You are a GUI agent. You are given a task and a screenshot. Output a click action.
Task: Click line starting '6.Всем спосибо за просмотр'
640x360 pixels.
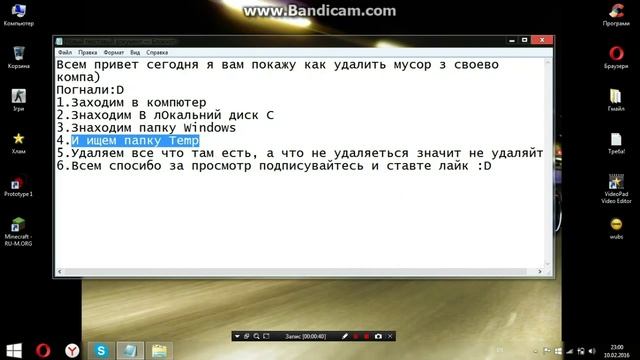click(274, 166)
